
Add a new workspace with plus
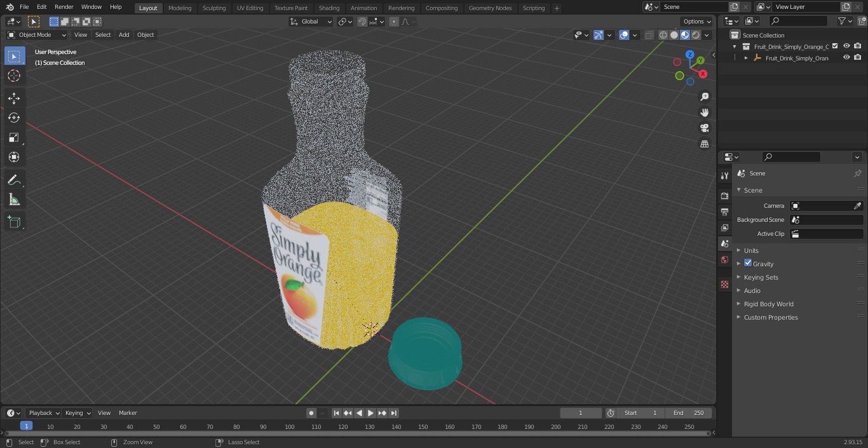point(557,8)
